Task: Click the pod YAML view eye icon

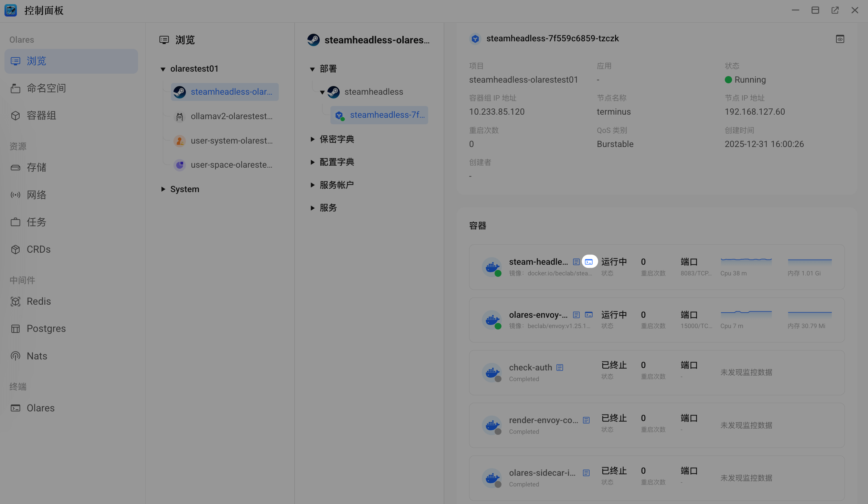Action: coord(840,39)
